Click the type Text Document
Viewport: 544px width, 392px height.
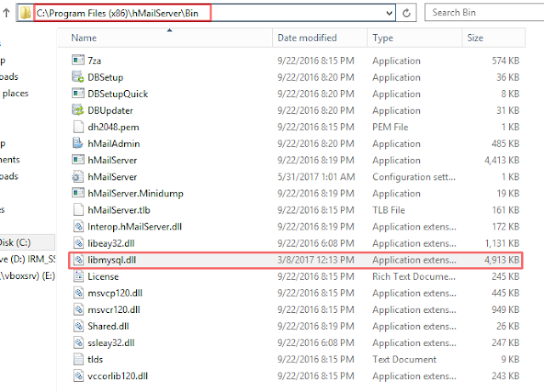[x=405, y=360]
